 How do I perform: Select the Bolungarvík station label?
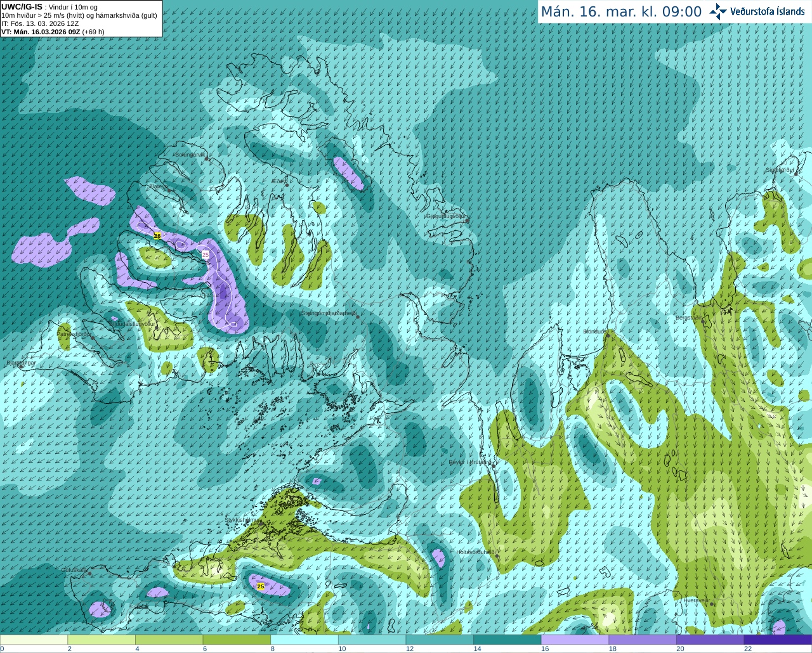190,155
